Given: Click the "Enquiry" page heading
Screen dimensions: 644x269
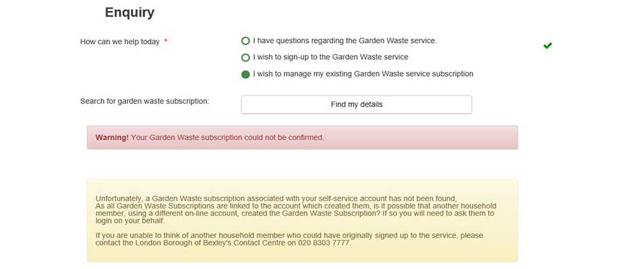Looking at the screenshot, I should coord(130,12).
